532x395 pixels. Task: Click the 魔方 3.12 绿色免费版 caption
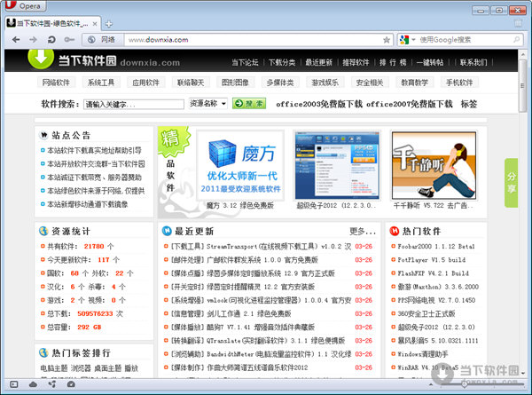pos(240,205)
